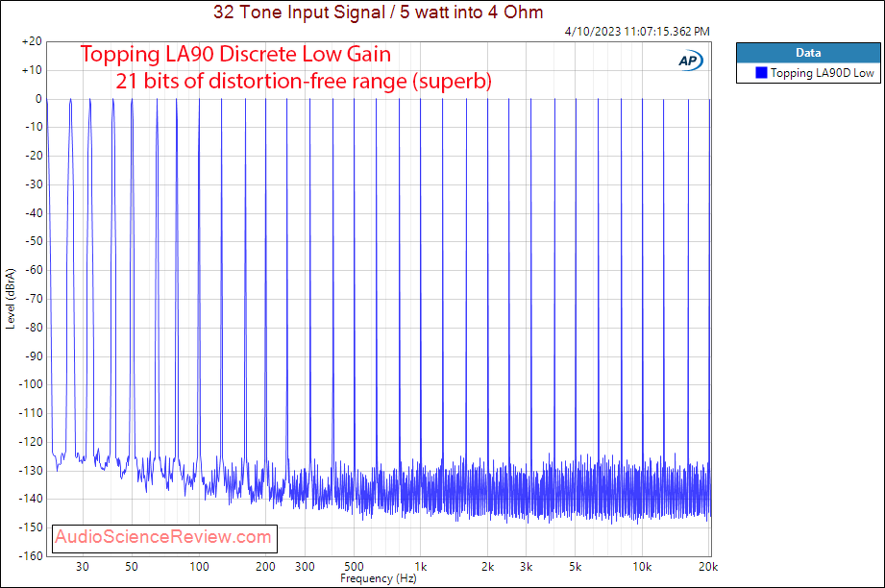Click the Data legend header
Image resolution: width=885 pixels, height=588 pixels.
[808, 53]
